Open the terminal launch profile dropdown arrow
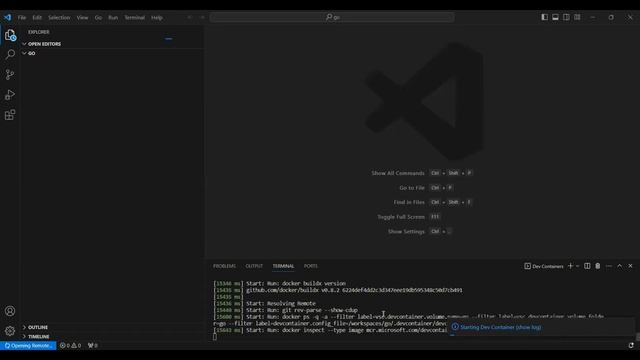This screenshot has width=640, height=360. [x=578, y=266]
